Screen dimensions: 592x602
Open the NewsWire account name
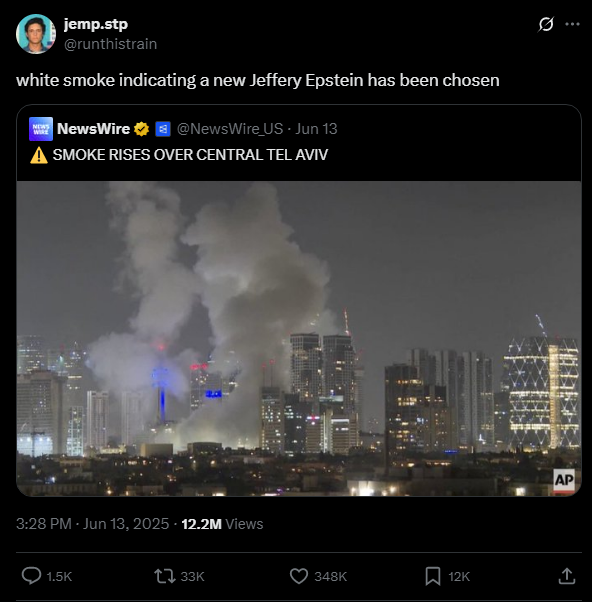point(93,129)
